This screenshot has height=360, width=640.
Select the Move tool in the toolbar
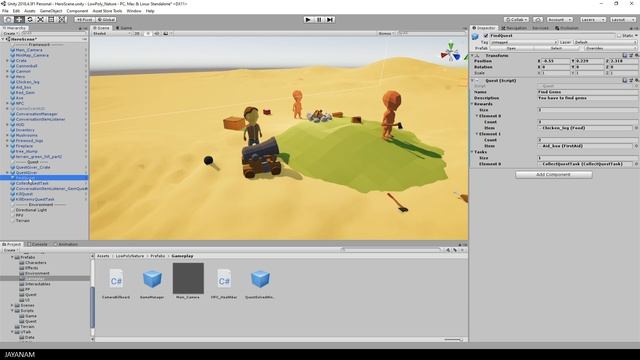click(x=19, y=20)
